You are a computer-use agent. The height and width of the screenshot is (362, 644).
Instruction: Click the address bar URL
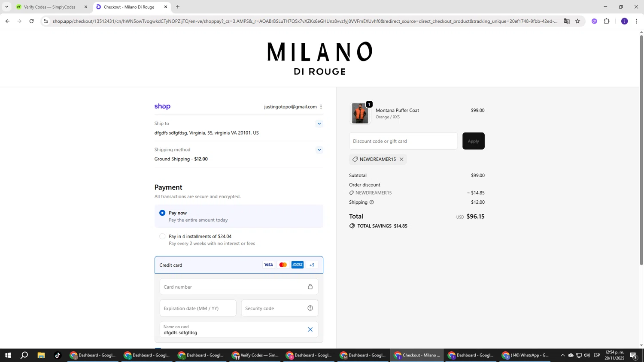[305, 21]
